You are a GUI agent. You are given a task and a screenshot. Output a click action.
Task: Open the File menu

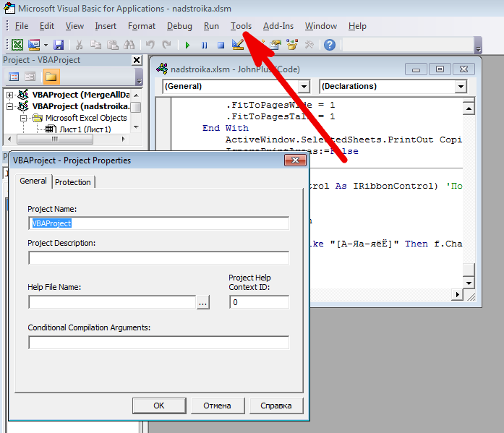[x=22, y=26]
